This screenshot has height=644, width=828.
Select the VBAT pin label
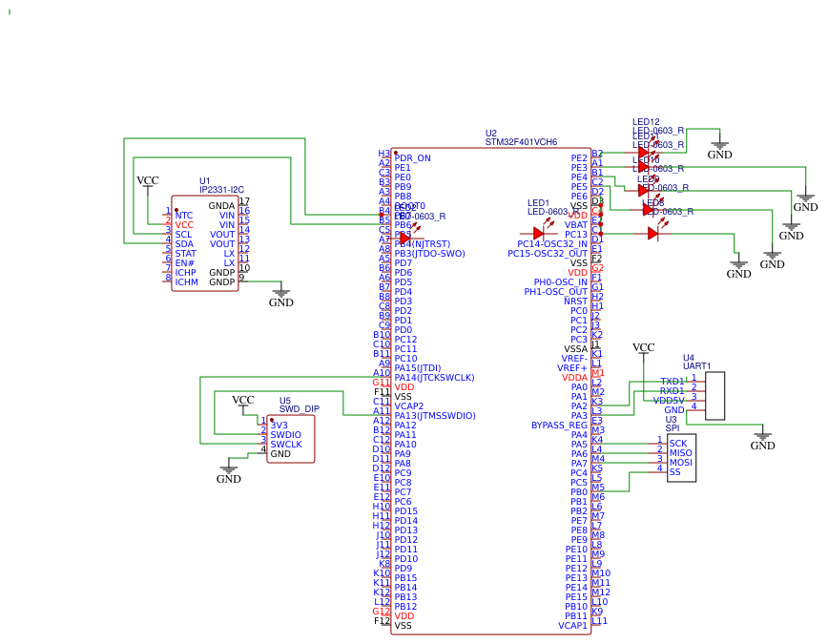click(x=576, y=225)
